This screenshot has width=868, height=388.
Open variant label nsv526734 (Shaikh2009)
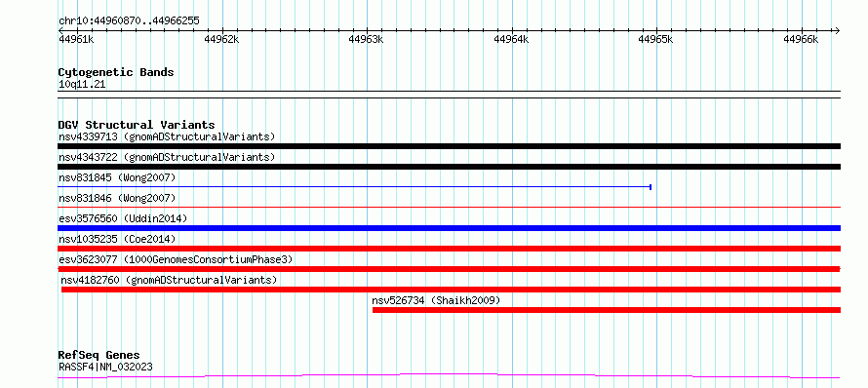click(436, 300)
